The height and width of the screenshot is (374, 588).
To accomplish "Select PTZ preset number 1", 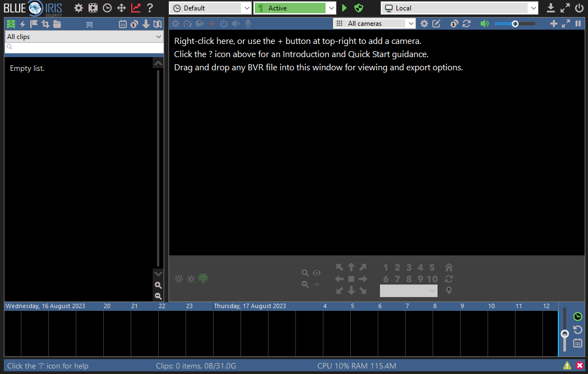I will click(385, 267).
